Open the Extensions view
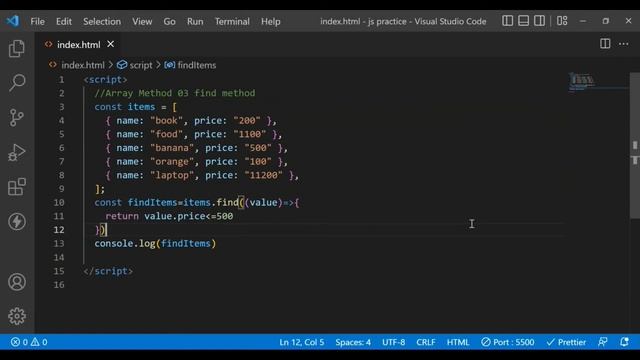 (x=17, y=187)
